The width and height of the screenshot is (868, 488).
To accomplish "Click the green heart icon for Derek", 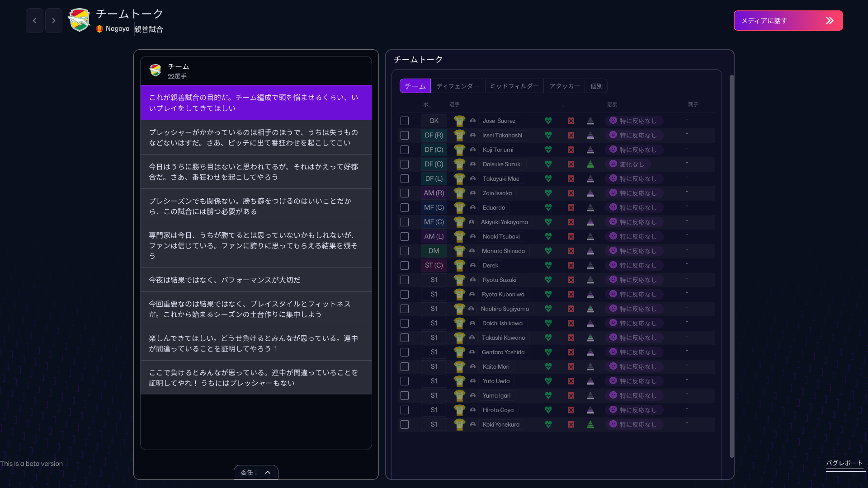I will point(548,265).
